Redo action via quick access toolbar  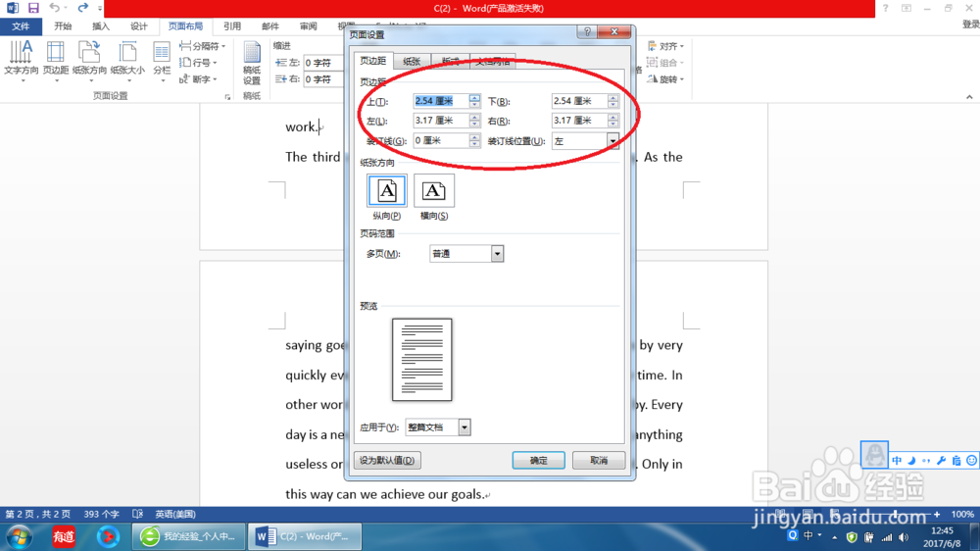(x=82, y=8)
